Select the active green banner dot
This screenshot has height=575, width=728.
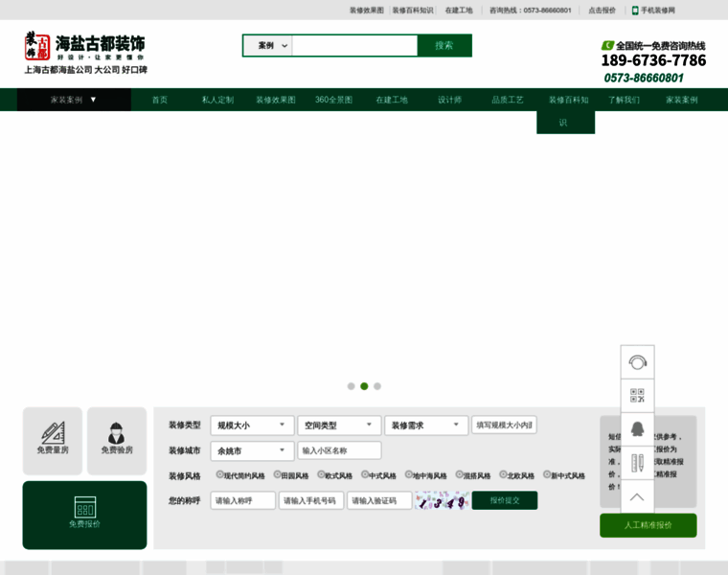(364, 386)
